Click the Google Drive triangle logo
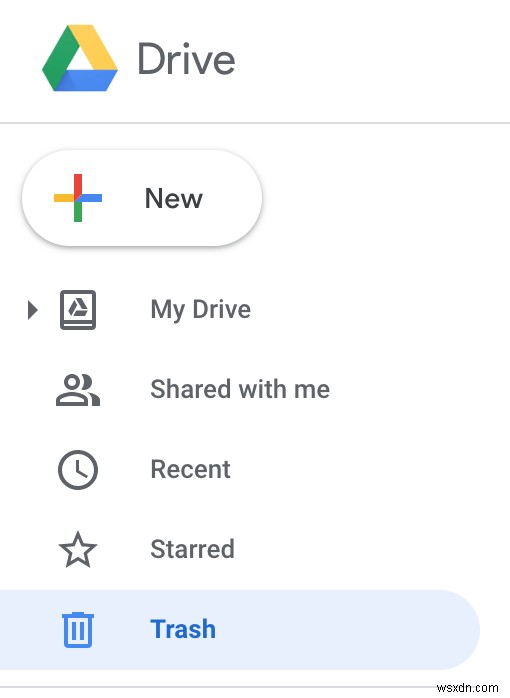The width and height of the screenshot is (510, 698). [x=80, y=58]
